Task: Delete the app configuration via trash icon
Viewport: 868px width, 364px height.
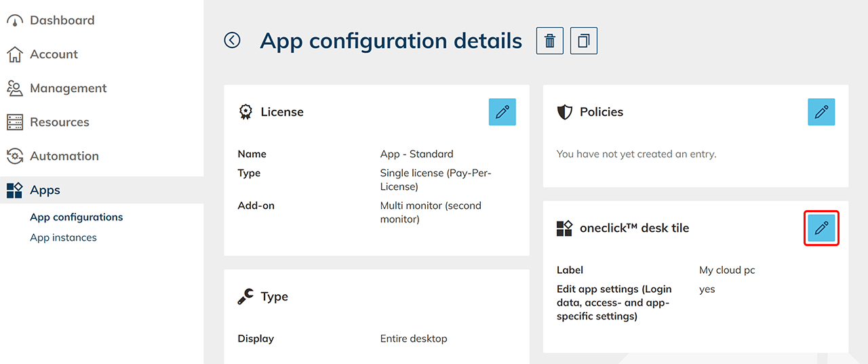Action: 550,41
